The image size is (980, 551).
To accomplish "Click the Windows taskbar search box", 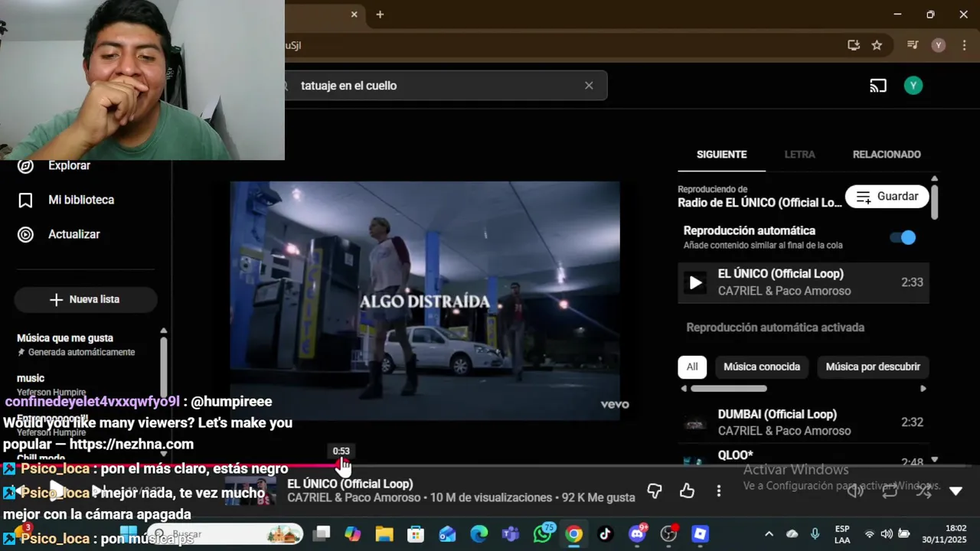I will [x=227, y=534].
